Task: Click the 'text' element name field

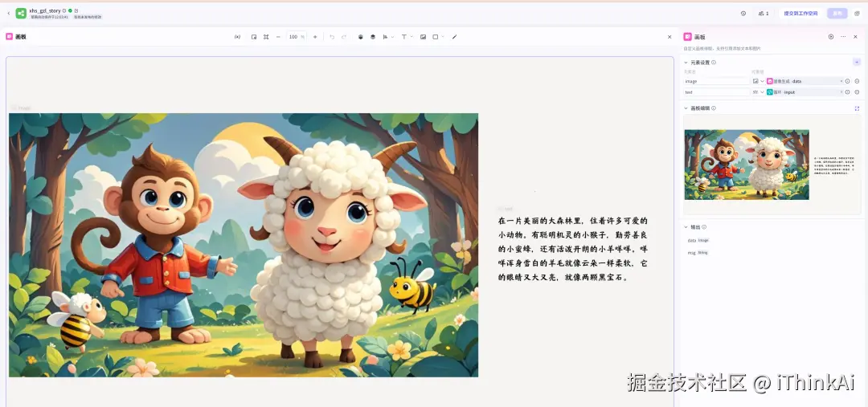Action: (x=717, y=92)
